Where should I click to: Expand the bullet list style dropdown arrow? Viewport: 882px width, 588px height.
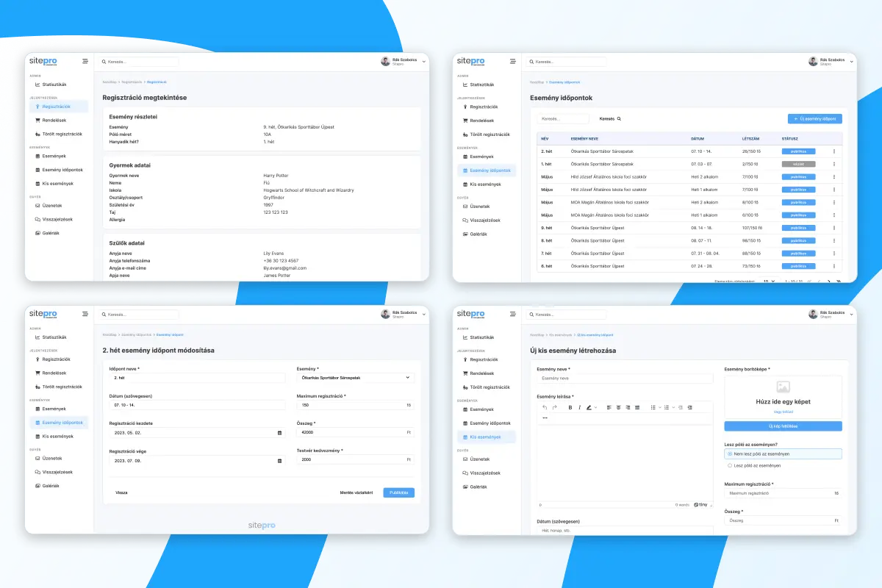pos(660,407)
